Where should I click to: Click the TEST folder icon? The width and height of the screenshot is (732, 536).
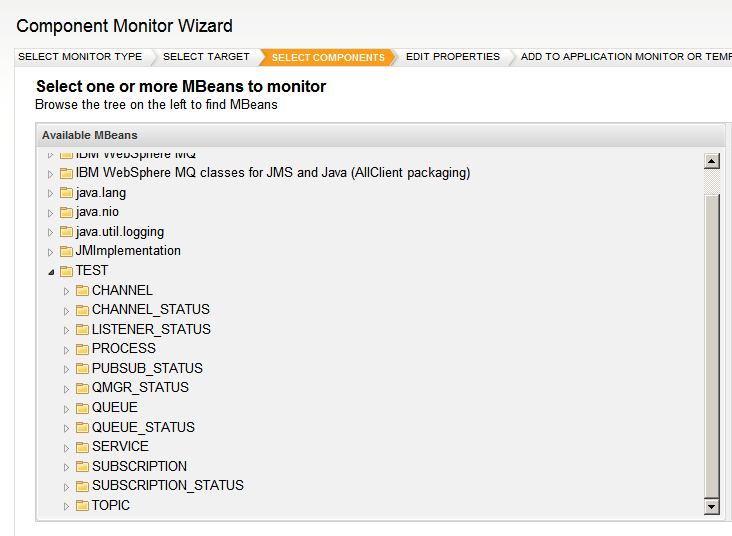[66, 271]
